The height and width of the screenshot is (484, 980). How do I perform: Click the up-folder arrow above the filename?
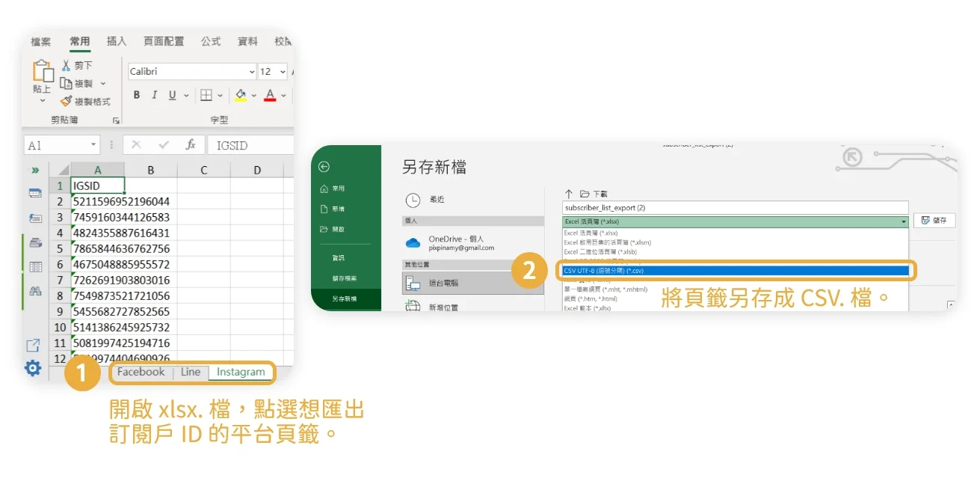[568, 194]
